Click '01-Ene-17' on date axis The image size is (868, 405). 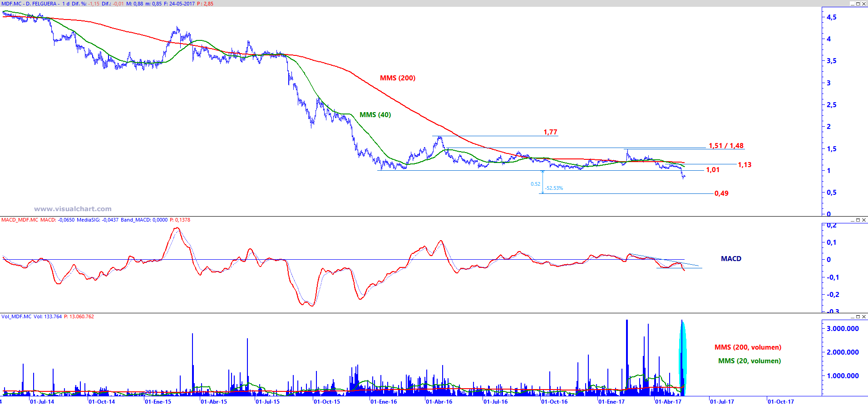coord(612,401)
